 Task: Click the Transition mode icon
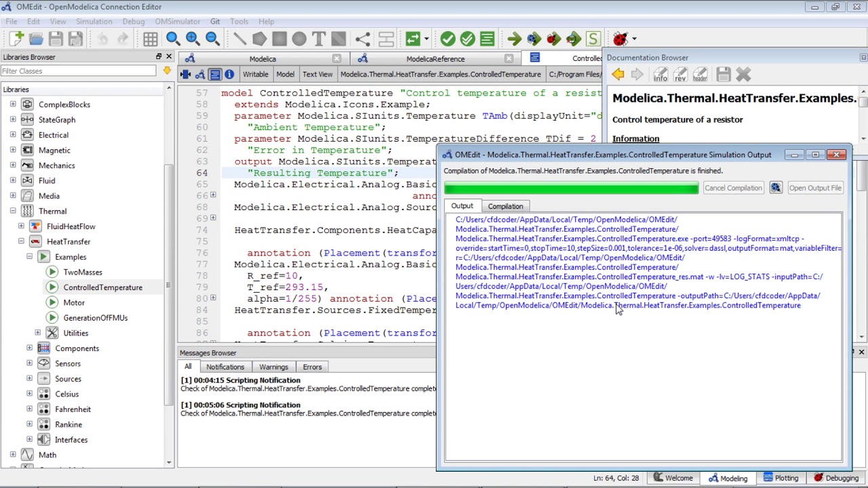click(x=386, y=39)
